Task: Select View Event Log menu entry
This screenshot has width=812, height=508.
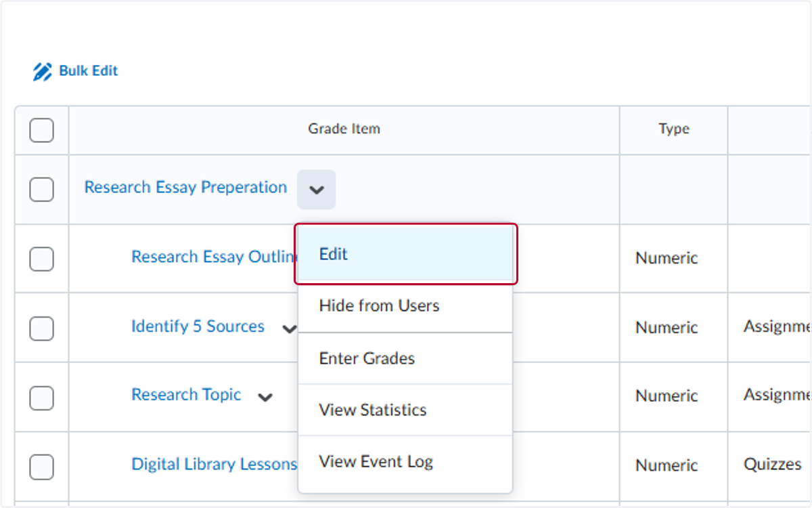Action: point(405,462)
